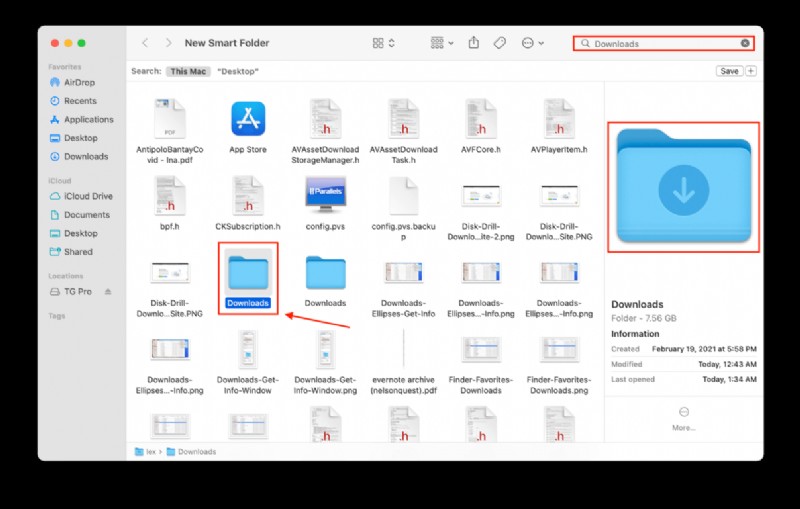This screenshot has width=800, height=509.
Task: Click inside the Downloads search field
Action: pyautogui.click(x=663, y=44)
